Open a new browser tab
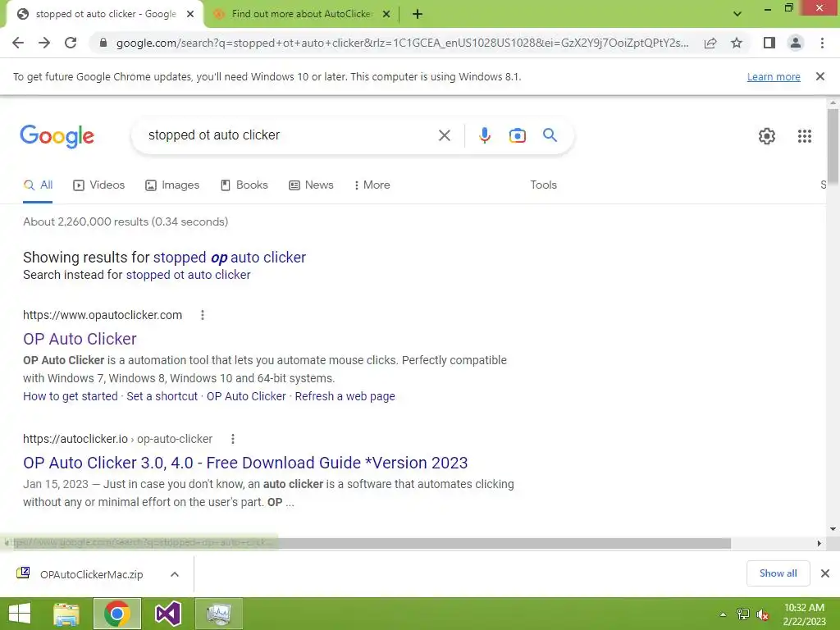 coord(418,15)
